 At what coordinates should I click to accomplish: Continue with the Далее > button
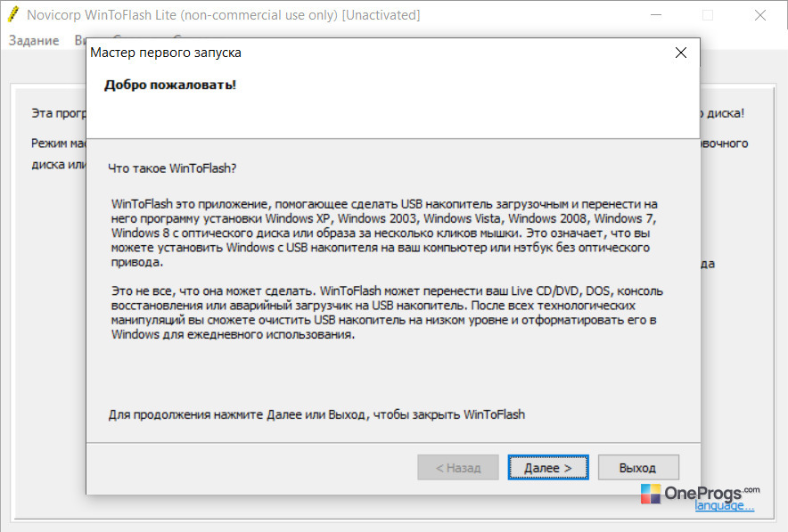click(548, 468)
